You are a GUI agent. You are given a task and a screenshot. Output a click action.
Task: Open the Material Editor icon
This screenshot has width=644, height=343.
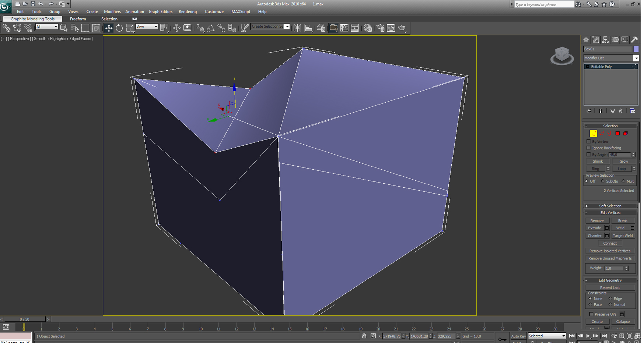(x=367, y=28)
